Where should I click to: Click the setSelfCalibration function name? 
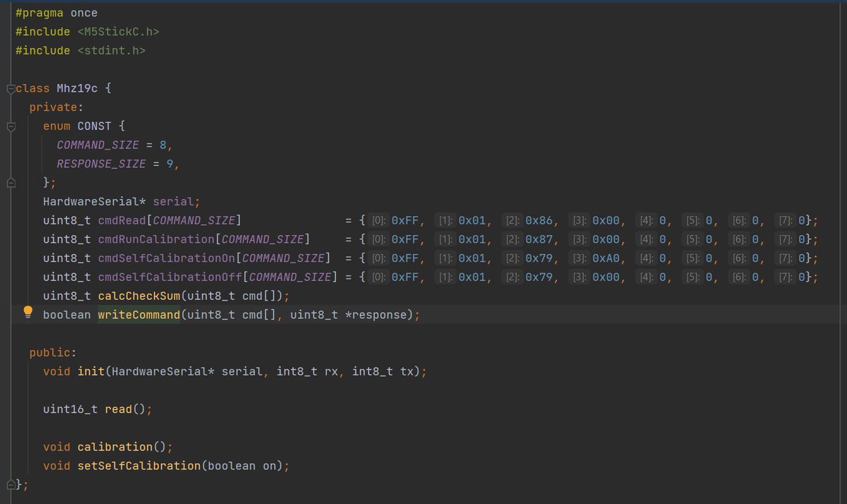[x=139, y=466]
